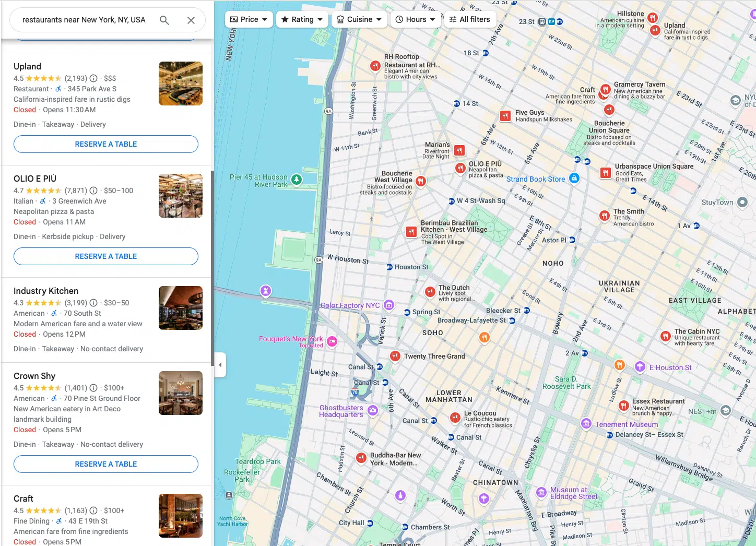
Task: Open the Price filter dropdown
Action: pos(249,19)
